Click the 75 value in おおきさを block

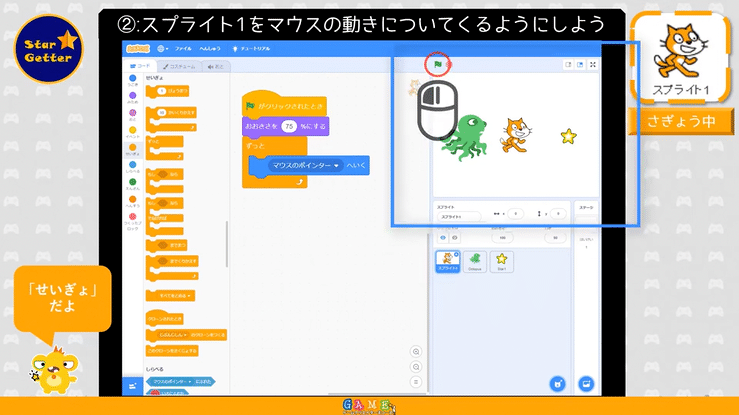(289, 126)
